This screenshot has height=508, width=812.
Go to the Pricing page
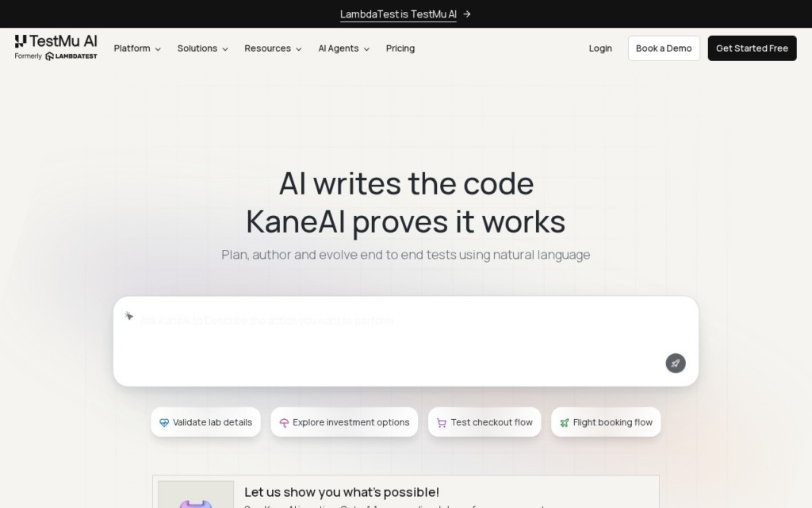[x=400, y=48]
